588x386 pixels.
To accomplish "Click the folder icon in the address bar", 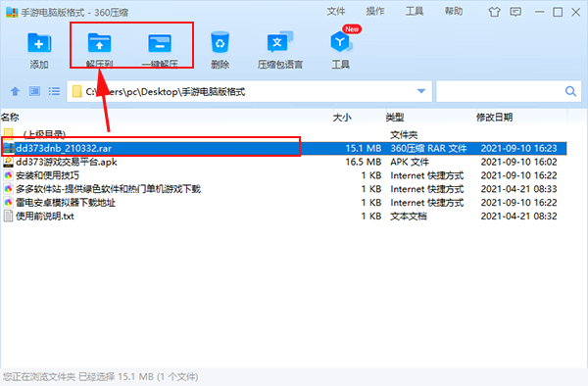I will (76, 91).
